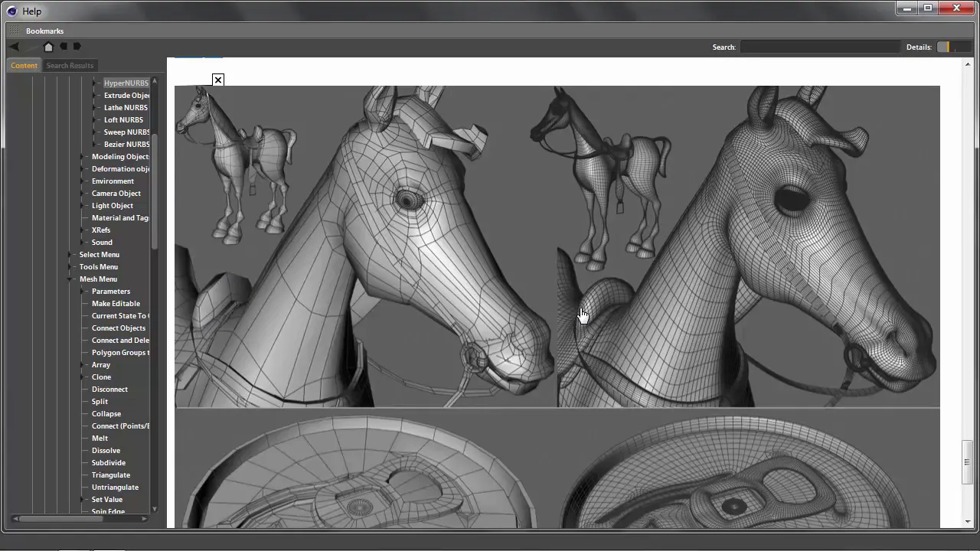Open the Triangulate topic

coord(111,474)
